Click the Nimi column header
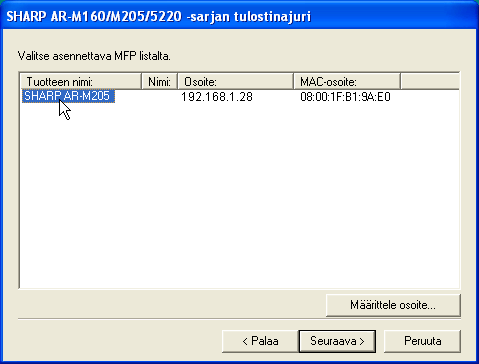The height and width of the screenshot is (364, 479). [x=159, y=82]
